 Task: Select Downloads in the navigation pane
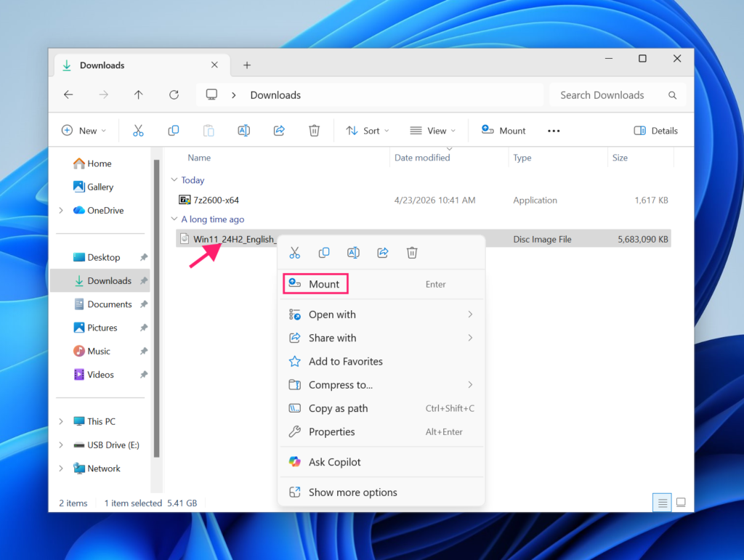[100, 280]
